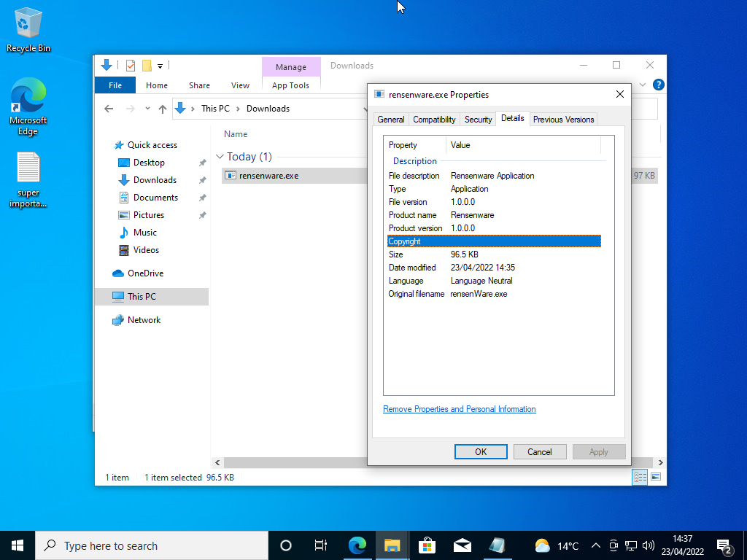
Task: Click the taskbar search field
Action: click(x=146, y=545)
